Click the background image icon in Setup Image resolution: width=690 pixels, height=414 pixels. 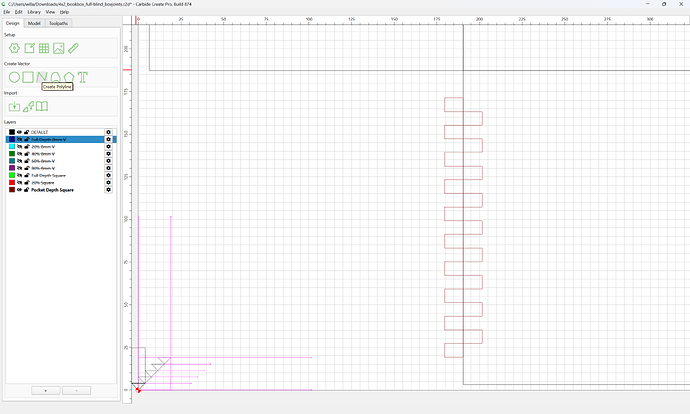[59, 48]
